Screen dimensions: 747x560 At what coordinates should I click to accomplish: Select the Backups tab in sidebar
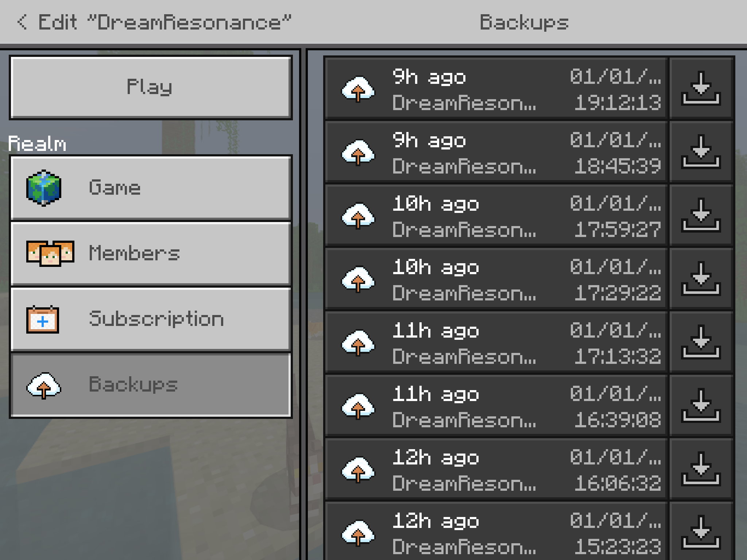(151, 385)
